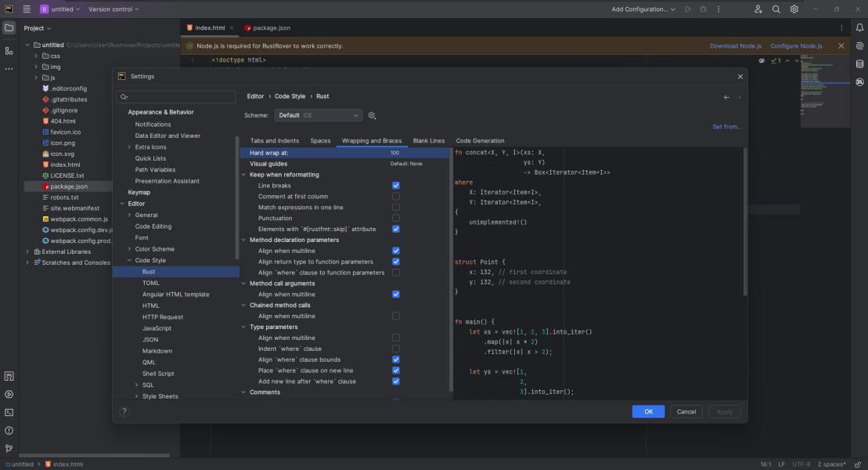Click the Set from... link
Screen dimensions: 868x470
(x=726, y=127)
